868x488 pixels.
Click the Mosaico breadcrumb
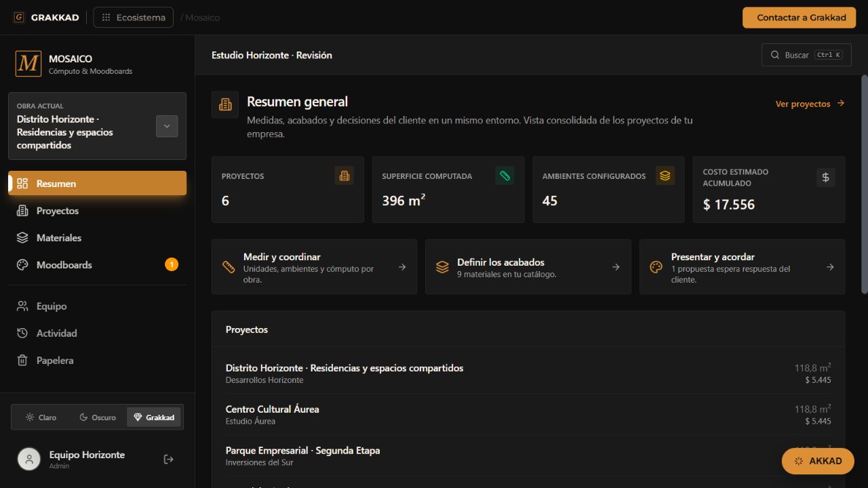(202, 18)
